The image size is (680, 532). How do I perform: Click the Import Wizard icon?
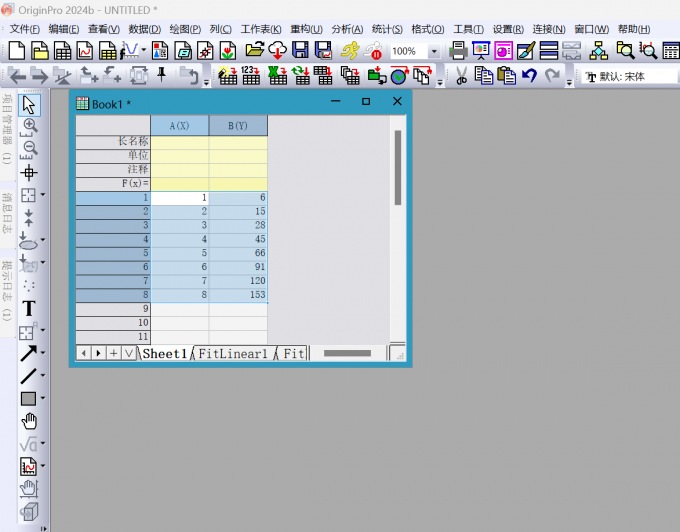click(x=227, y=75)
